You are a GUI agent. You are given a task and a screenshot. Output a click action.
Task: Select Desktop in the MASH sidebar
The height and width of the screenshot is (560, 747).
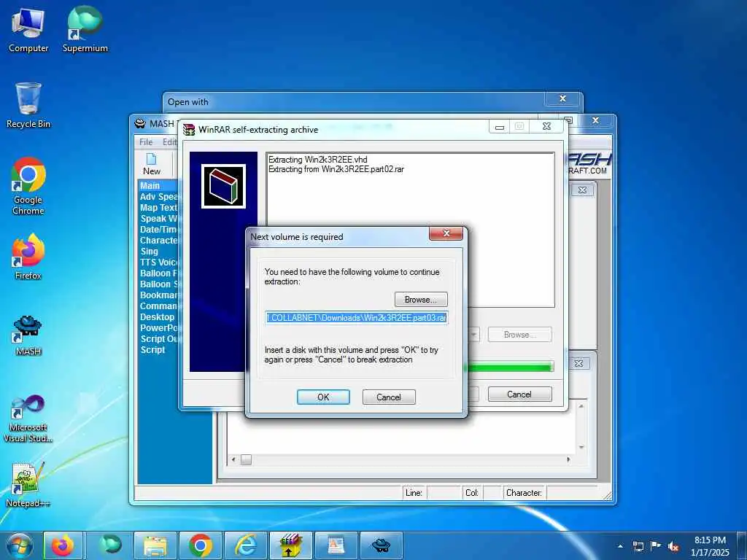point(158,317)
